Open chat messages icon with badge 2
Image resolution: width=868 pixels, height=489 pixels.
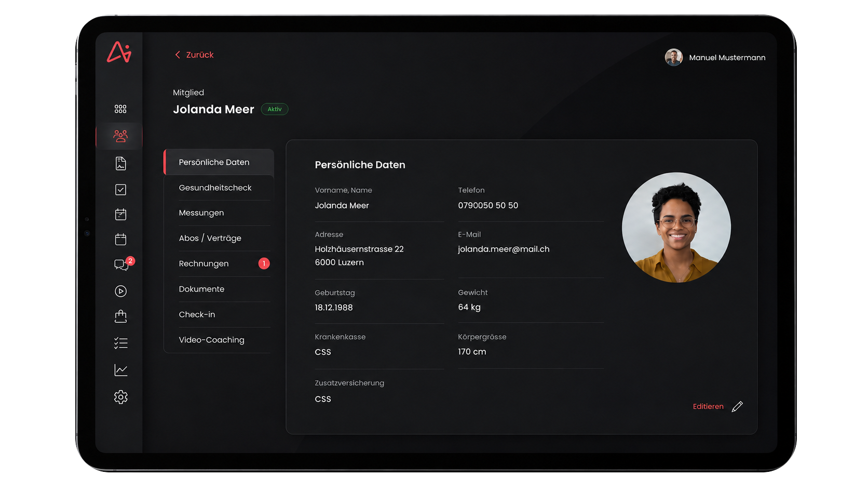(121, 265)
